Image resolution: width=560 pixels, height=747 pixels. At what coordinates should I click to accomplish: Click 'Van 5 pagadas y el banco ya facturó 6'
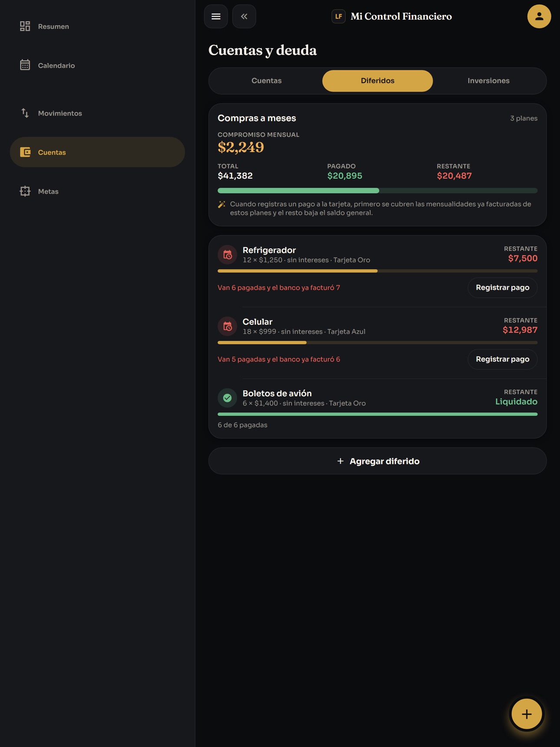click(x=279, y=359)
